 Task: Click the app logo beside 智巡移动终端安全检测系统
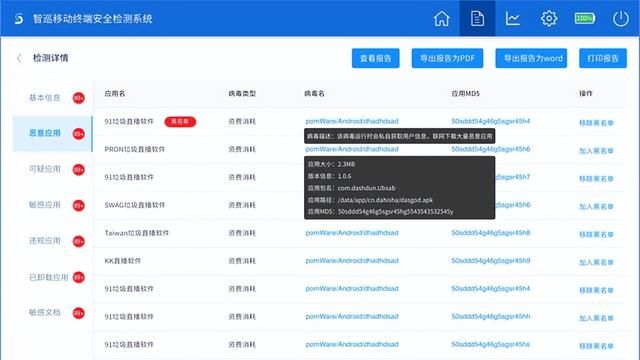tap(19, 19)
